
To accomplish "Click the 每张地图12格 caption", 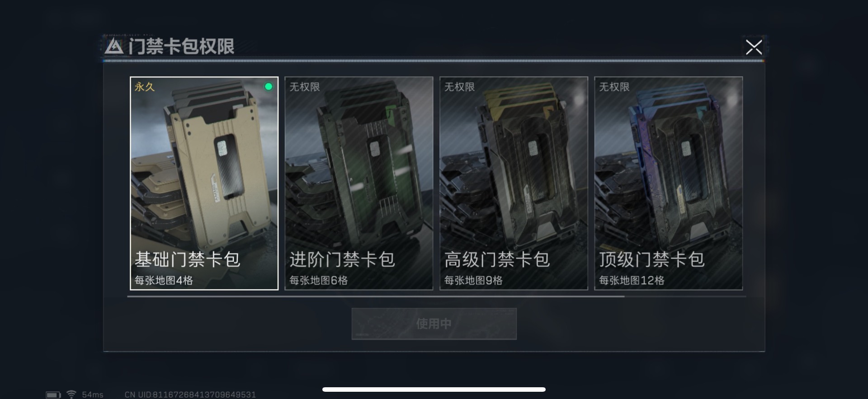I will [632, 281].
